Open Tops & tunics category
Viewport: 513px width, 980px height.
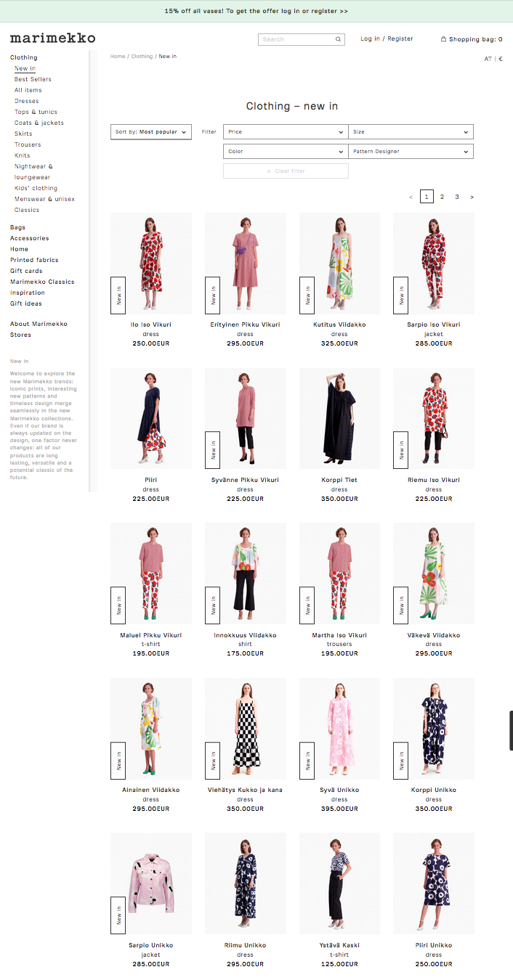point(36,112)
